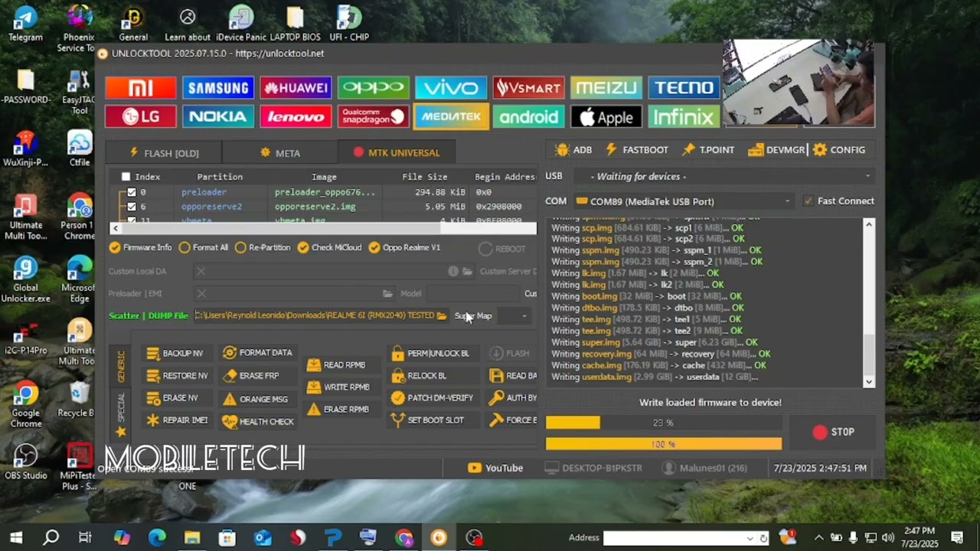Uncheck the Fast Connect checkbox
Viewport: 980px width, 551px height.
pyautogui.click(x=808, y=201)
